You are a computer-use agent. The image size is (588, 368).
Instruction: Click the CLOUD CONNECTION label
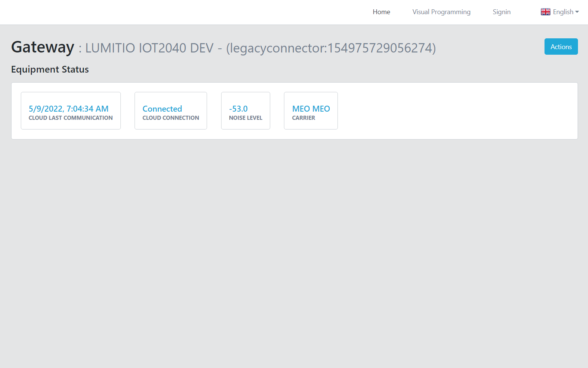click(171, 118)
